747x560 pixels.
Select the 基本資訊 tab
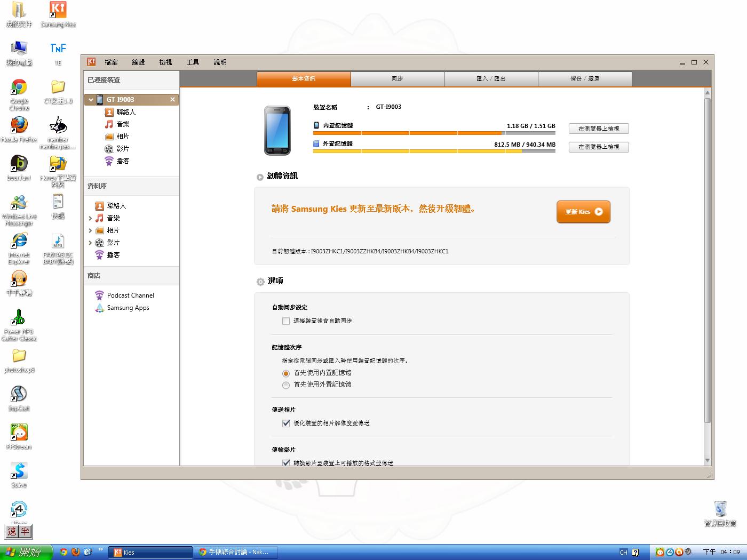click(304, 79)
